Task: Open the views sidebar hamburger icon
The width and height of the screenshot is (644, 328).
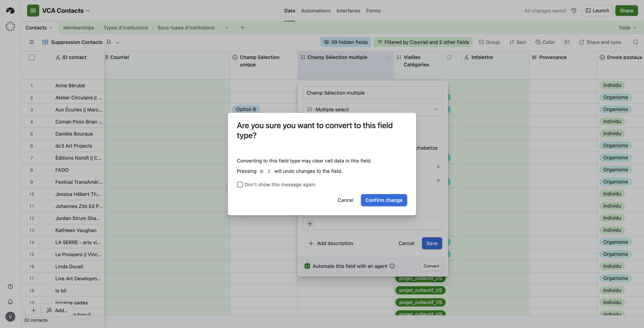Action: pyautogui.click(x=31, y=42)
